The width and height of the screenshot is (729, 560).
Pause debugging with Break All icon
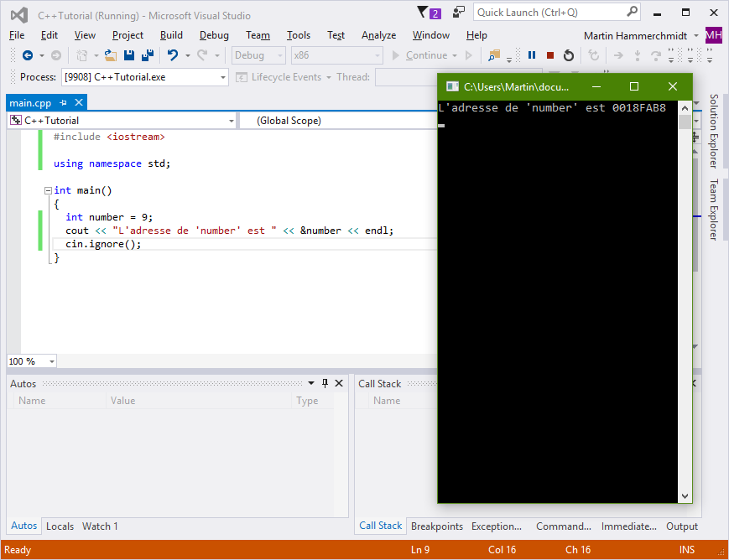(x=532, y=55)
